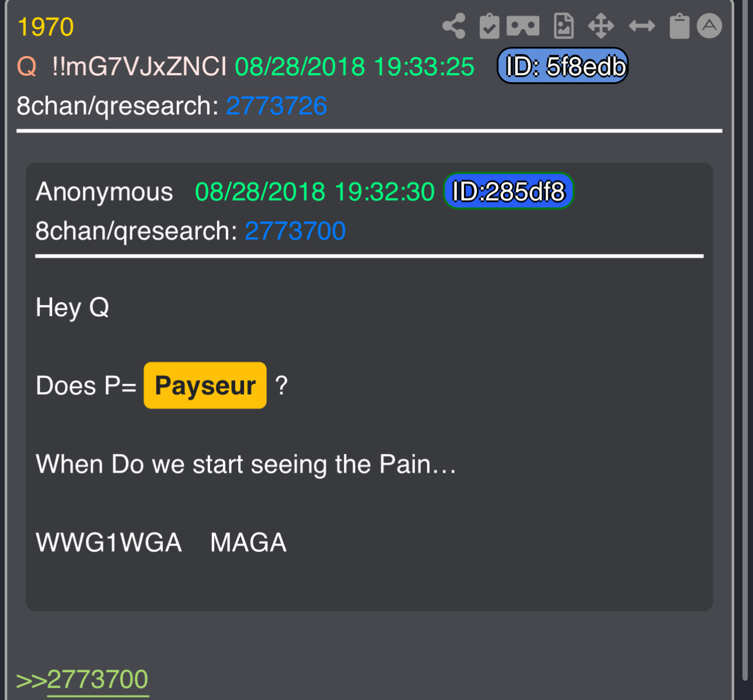Click the tripcode !!mG7VJxZNCI
This screenshot has width=753, height=700.
tap(139, 67)
